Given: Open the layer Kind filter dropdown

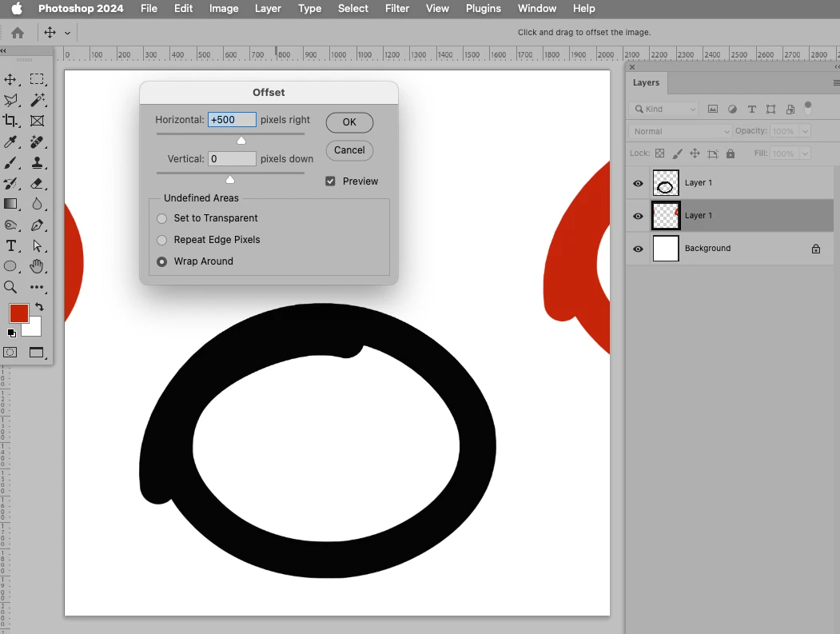Looking at the screenshot, I should point(663,109).
